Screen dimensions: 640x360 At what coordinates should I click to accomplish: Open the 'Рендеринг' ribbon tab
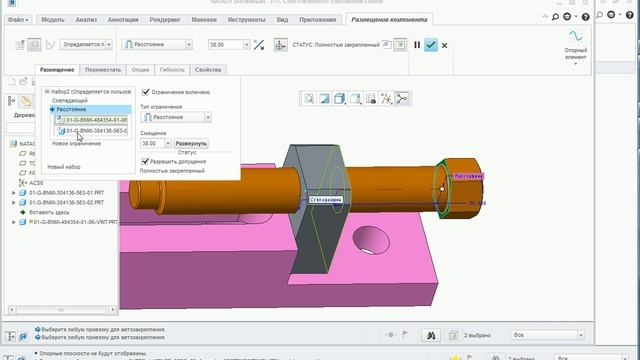[165, 20]
